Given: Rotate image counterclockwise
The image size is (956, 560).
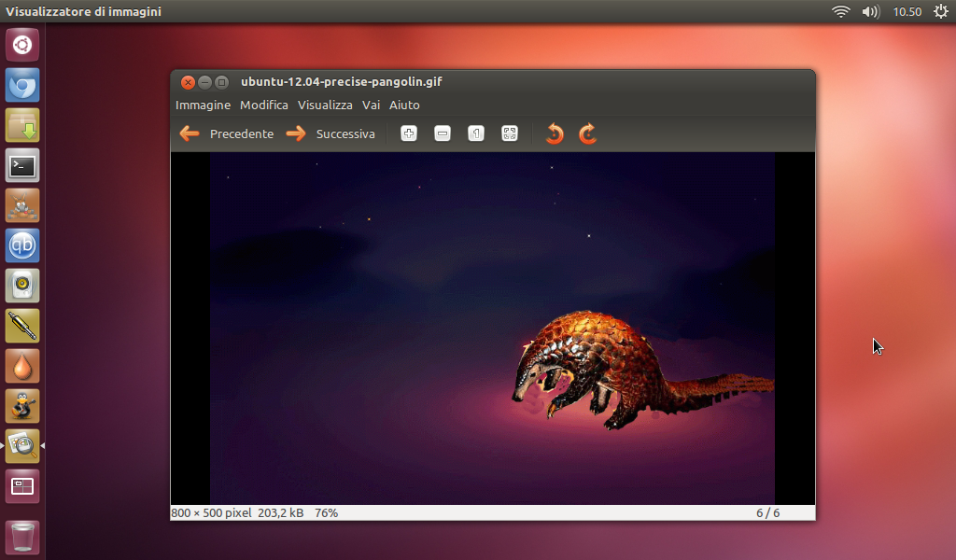Looking at the screenshot, I should pos(555,133).
